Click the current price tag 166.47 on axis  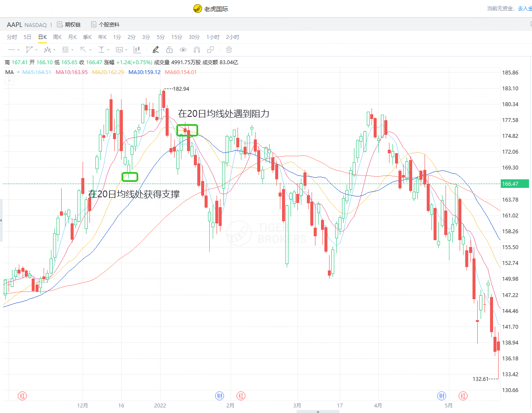pyautogui.click(x=515, y=184)
